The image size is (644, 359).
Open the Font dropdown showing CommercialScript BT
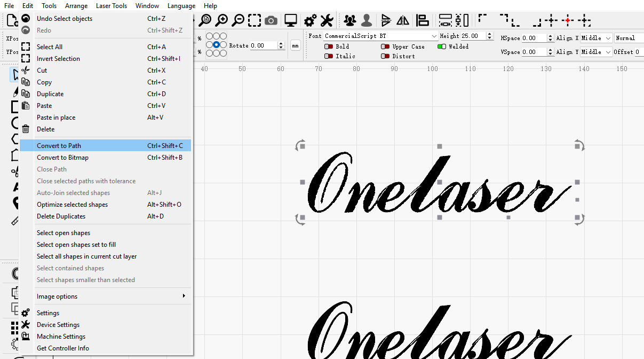[x=380, y=36]
